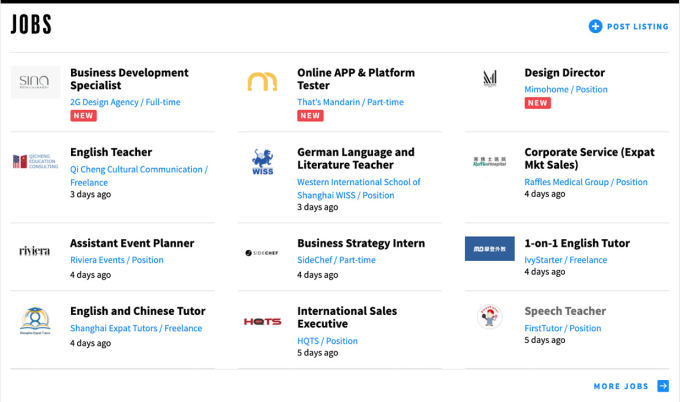Click the More Jobs link
This screenshot has width=680, height=402.
(x=621, y=386)
